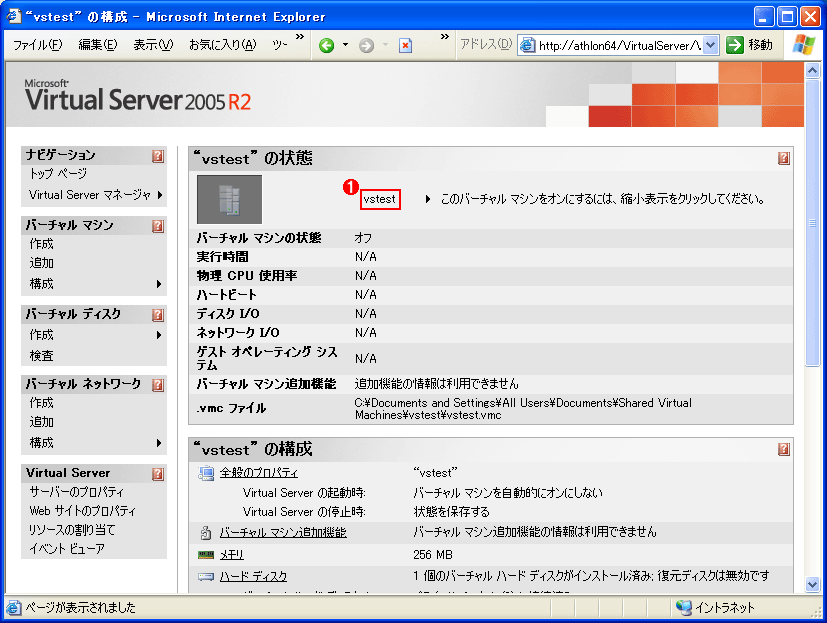
Task: Click the Windows flag logo throbber
Action: [804, 45]
